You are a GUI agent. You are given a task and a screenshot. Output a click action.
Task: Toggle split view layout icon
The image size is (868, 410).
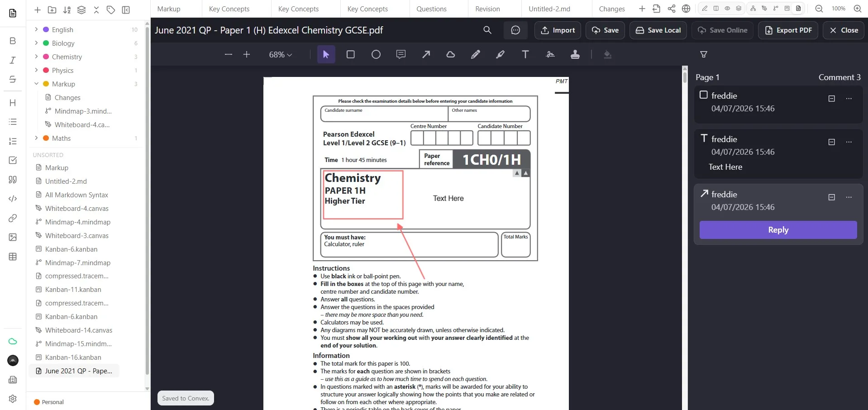(716, 8)
